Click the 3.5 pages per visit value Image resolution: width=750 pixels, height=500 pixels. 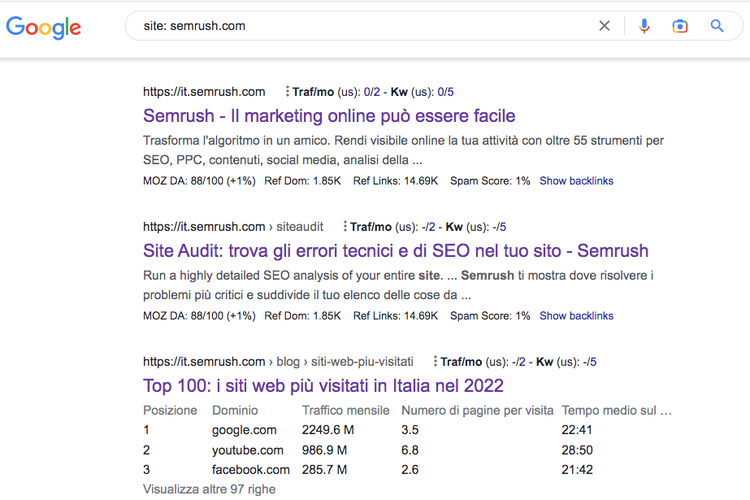point(410,430)
